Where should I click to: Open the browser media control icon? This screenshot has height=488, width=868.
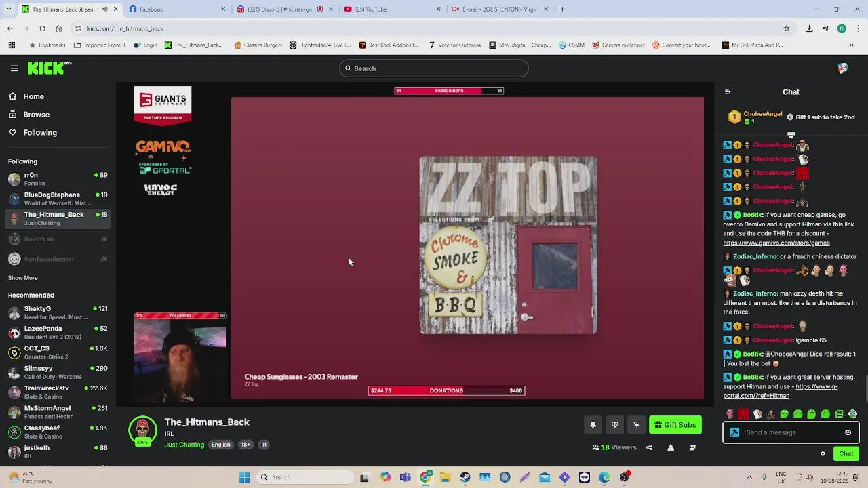pos(825,28)
